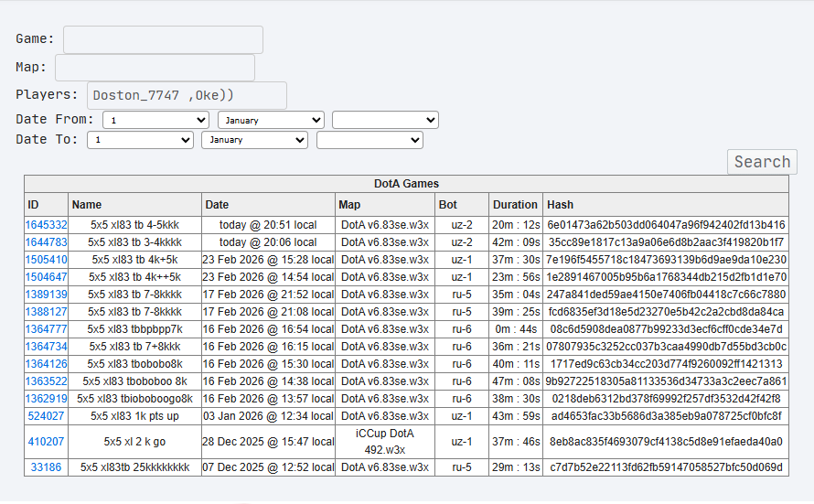Select game name '5x5 xl83 1k pts up'
Screen dimensions: 814x504
pyautogui.click(x=135, y=416)
